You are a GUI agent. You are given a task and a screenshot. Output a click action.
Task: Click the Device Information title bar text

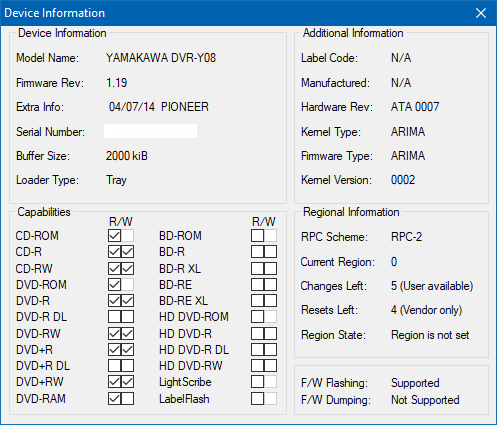[x=55, y=13]
